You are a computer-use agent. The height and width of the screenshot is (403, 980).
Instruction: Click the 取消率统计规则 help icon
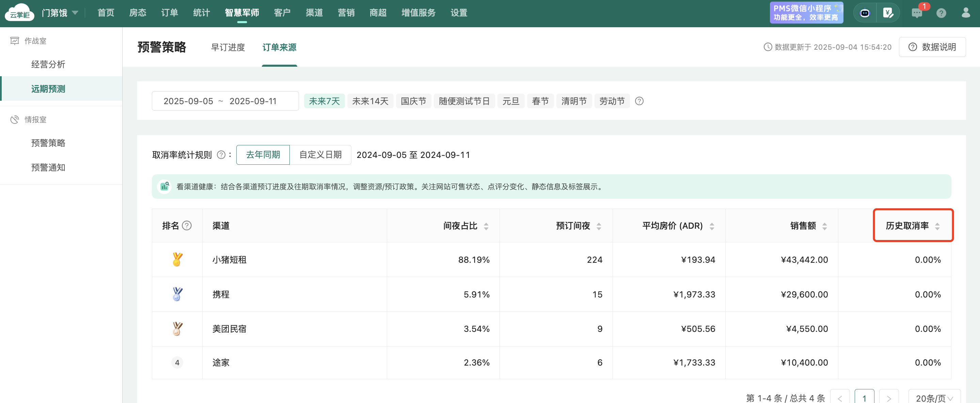(221, 155)
